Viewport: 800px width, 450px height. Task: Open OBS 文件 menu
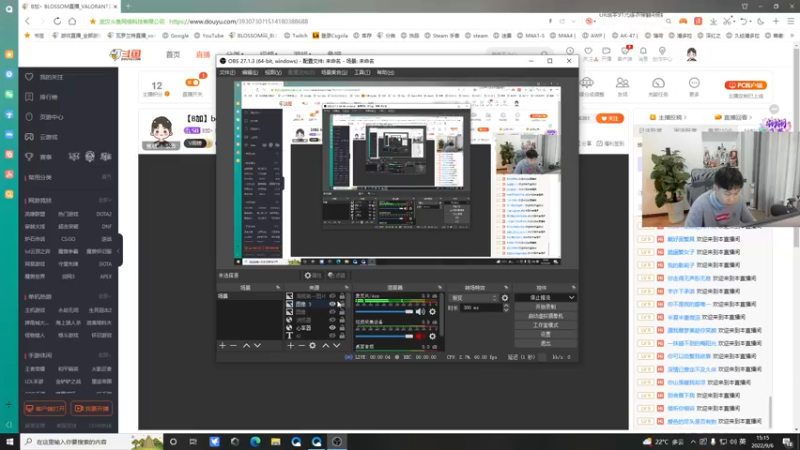click(x=227, y=72)
